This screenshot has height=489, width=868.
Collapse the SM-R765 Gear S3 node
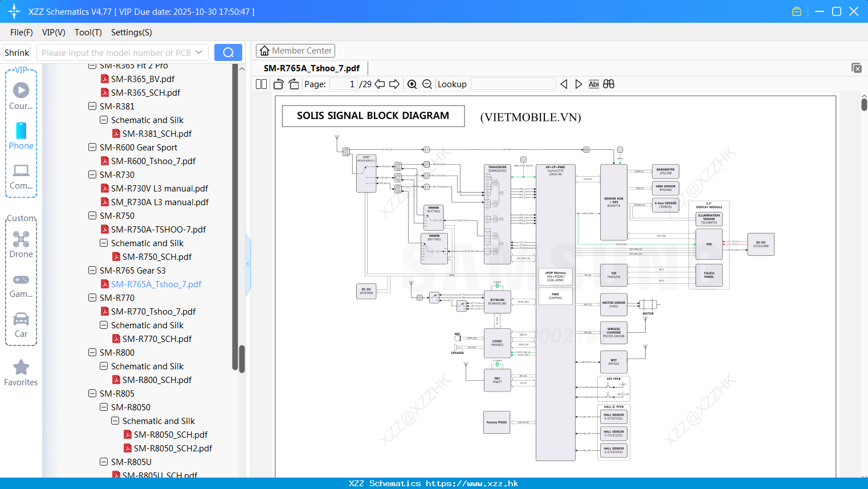point(92,270)
